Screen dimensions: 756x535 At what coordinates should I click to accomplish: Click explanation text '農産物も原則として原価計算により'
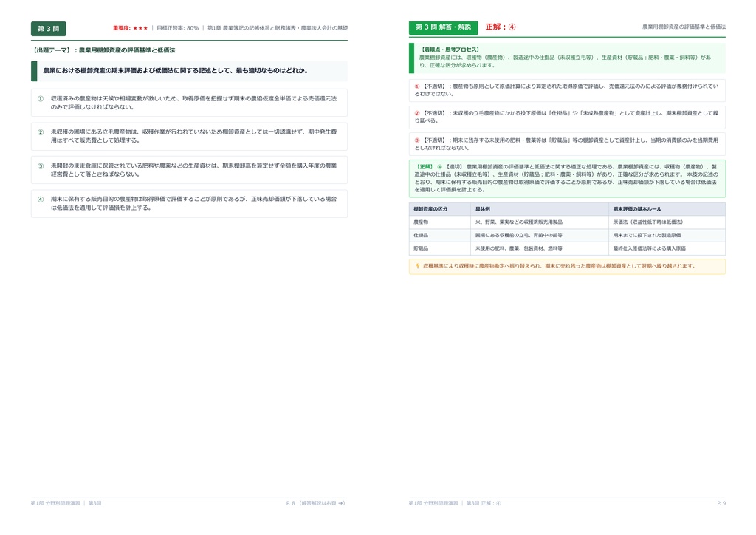point(566,90)
